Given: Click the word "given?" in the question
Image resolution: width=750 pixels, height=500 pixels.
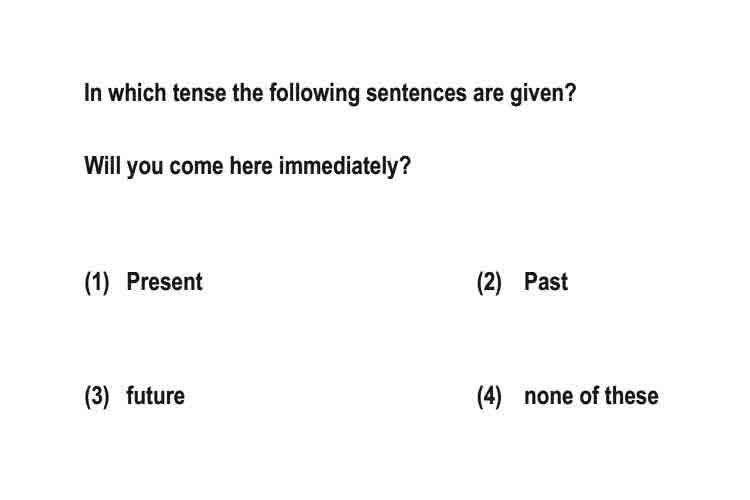Looking at the screenshot, I should click(x=543, y=94).
